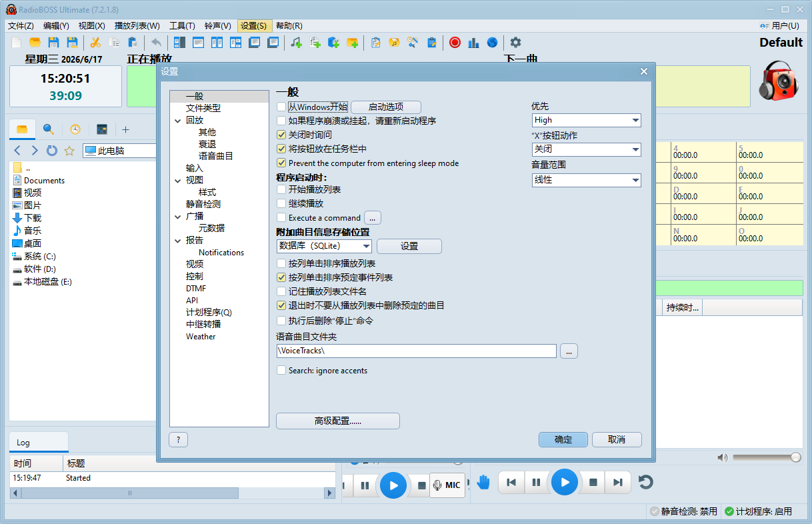Click the repeat loop icon in player
The image size is (812, 524).
pos(645,482)
